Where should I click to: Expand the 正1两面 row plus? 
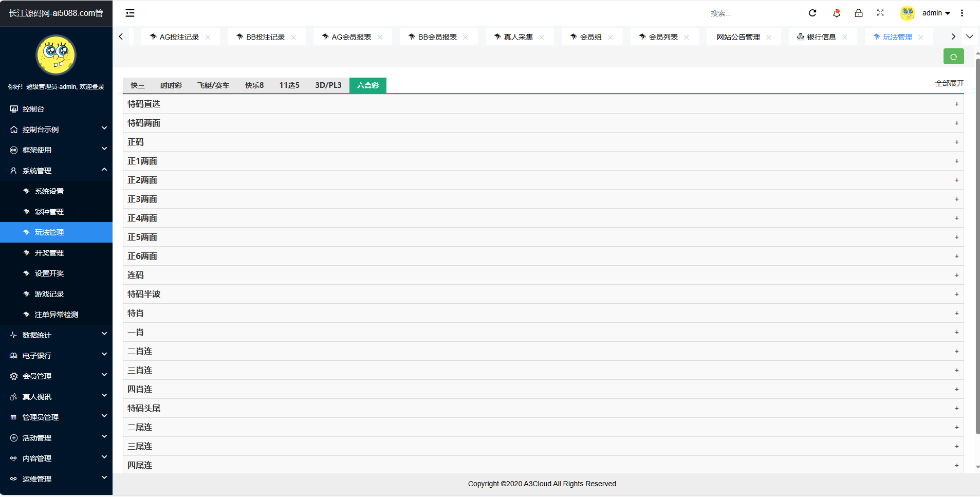[957, 161]
